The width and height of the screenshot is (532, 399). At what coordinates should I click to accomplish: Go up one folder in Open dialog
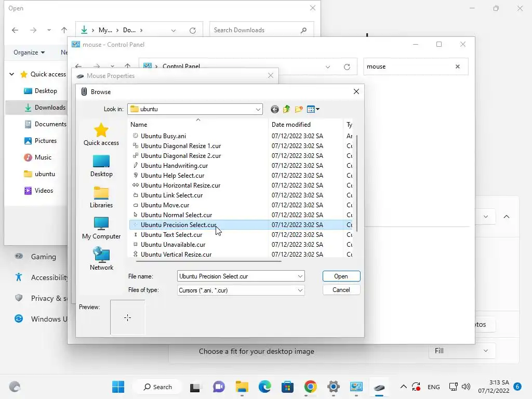[x=64, y=30]
